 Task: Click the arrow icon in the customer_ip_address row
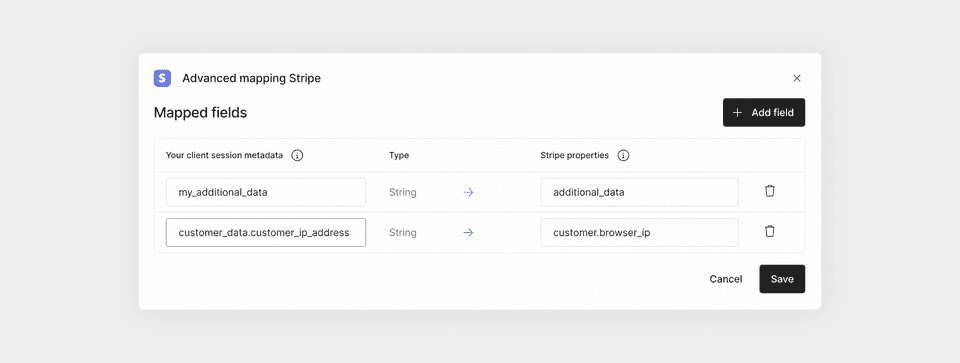point(468,233)
